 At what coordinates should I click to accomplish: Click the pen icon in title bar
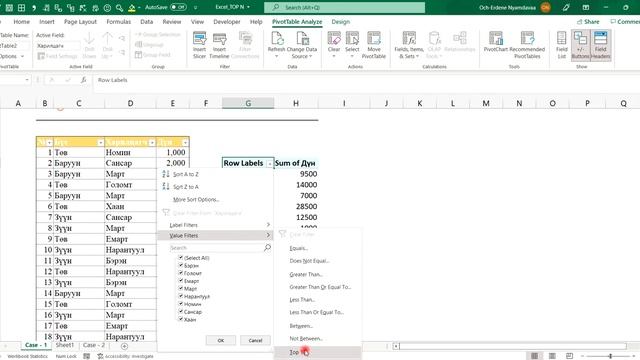(x=566, y=7)
